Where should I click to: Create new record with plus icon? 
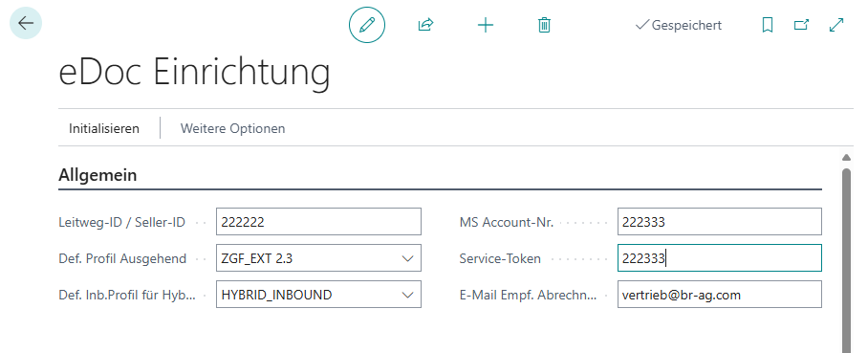coord(486,25)
